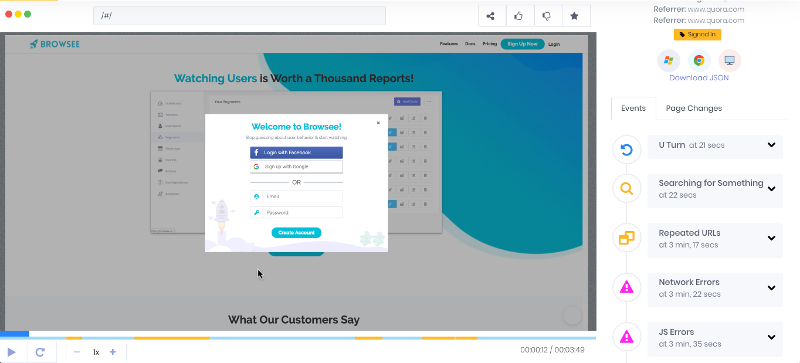Click the Signed In tag

697,35
